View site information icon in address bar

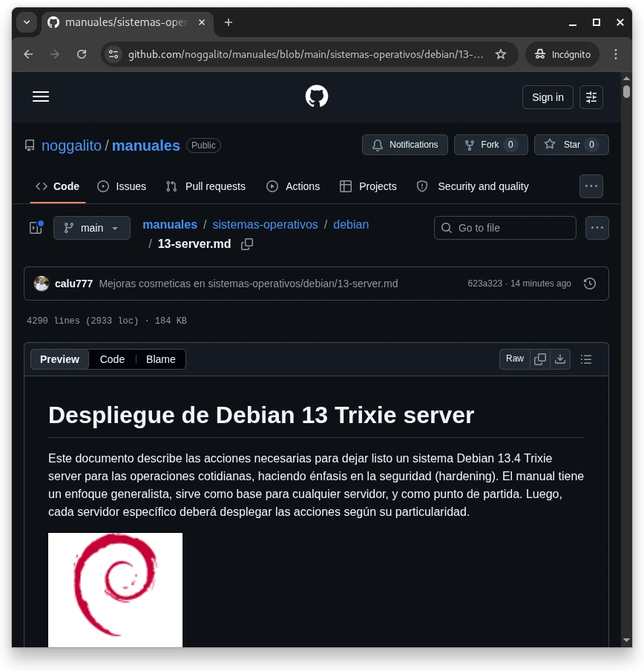114,54
